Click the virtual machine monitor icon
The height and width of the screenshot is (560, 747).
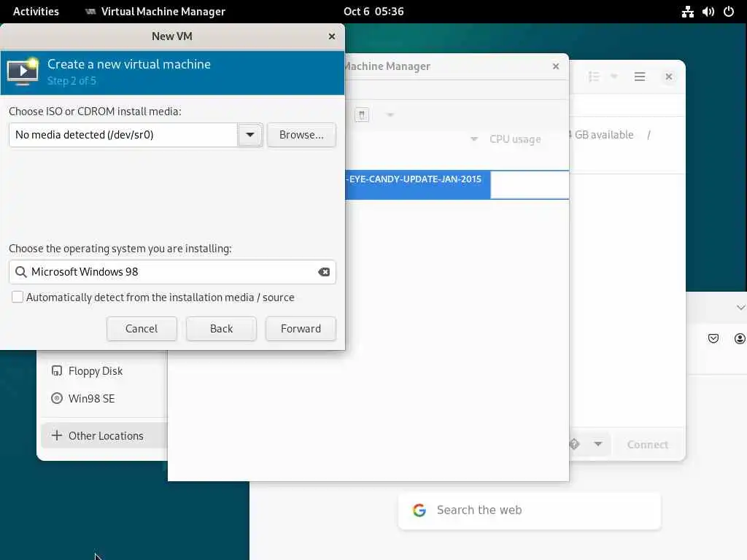[23, 72]
